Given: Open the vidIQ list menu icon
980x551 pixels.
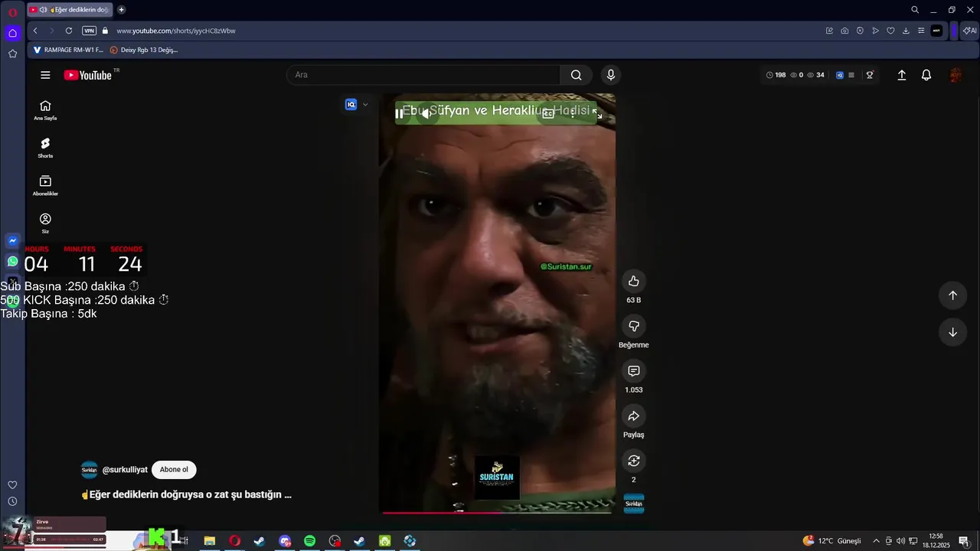Looking at the screenshot, I should (x=851, y=75).
